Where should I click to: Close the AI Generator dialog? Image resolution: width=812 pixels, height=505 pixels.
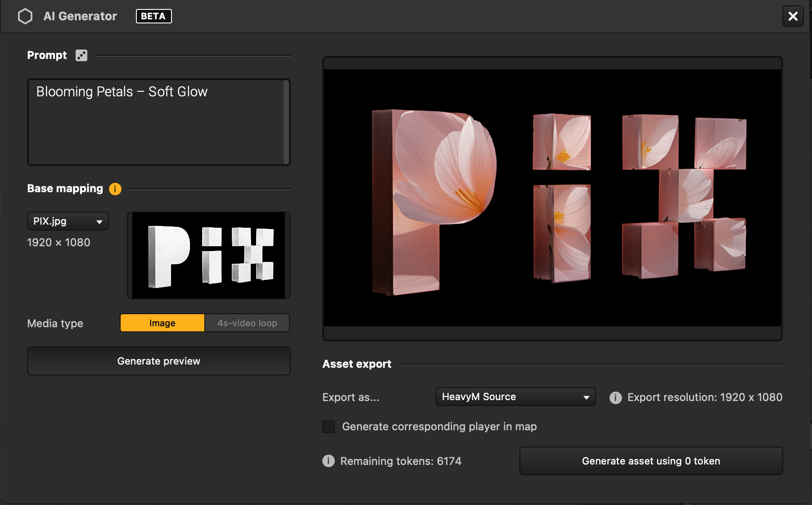[793, 16]
